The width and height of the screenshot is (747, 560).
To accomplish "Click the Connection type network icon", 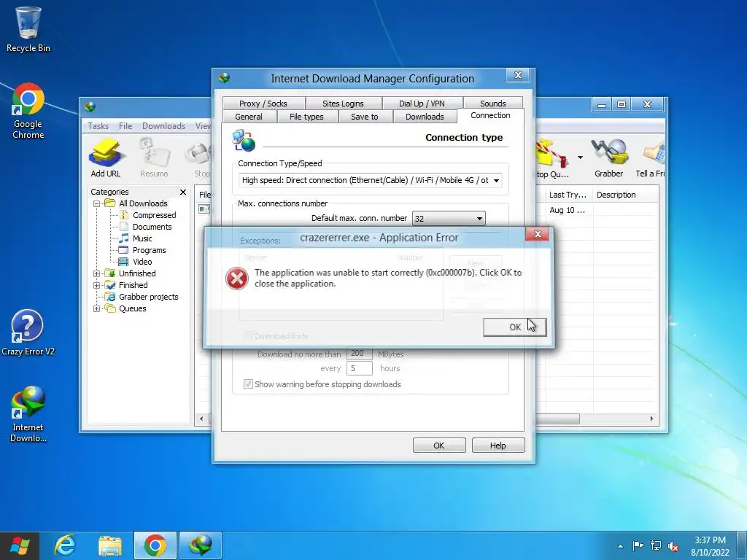I will (244, 140).
